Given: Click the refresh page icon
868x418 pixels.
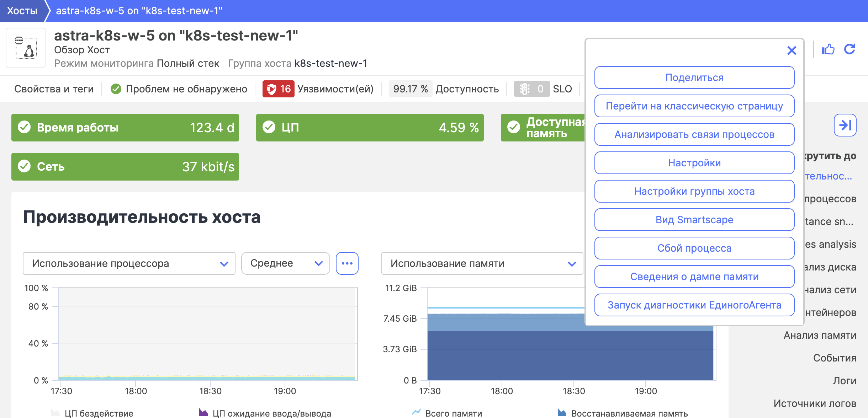Looking at the screenshot, I should pos(850,49).
